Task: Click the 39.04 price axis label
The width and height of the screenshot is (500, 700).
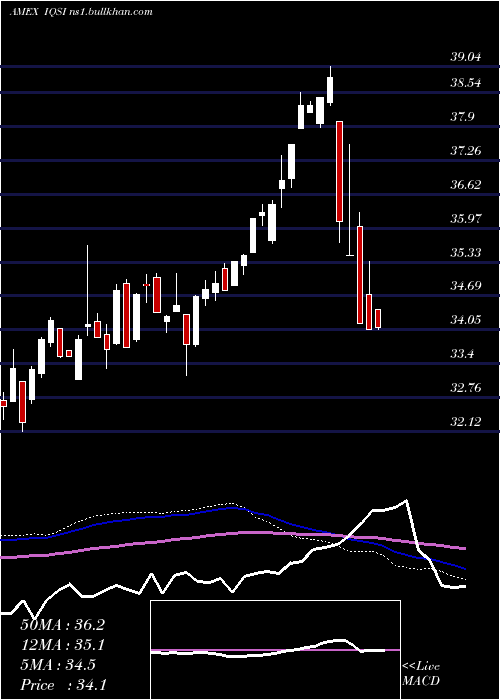Action: click(466, 57)
